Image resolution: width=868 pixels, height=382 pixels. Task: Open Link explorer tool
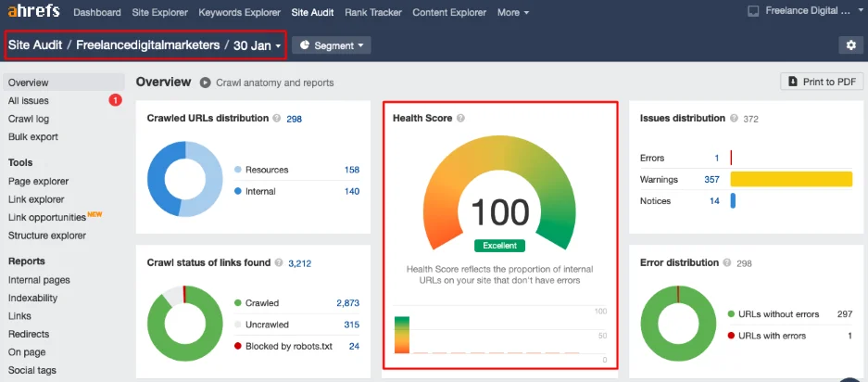pyautogui.click(x=36, y=199)
